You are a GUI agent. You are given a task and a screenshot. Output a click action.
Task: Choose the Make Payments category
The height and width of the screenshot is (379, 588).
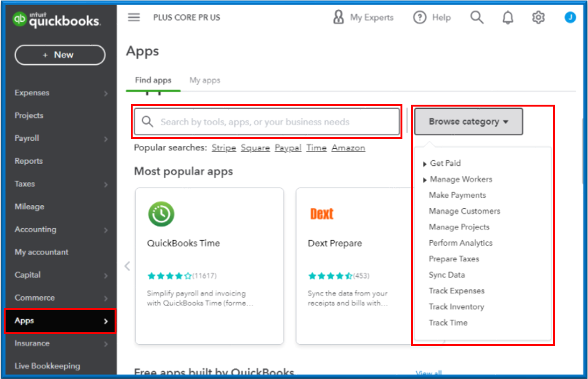click(x=457, y=195)
